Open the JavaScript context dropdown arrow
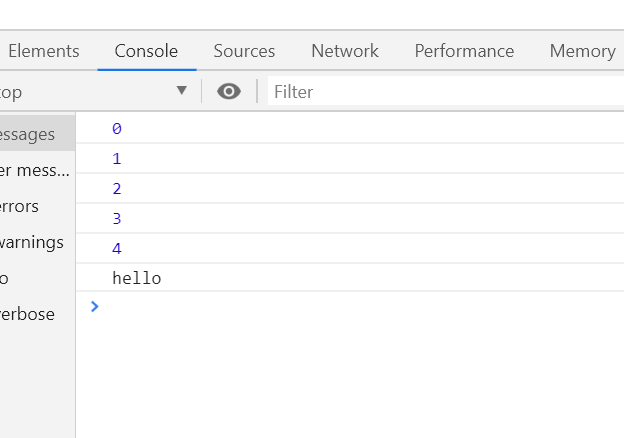 [181, 91]
